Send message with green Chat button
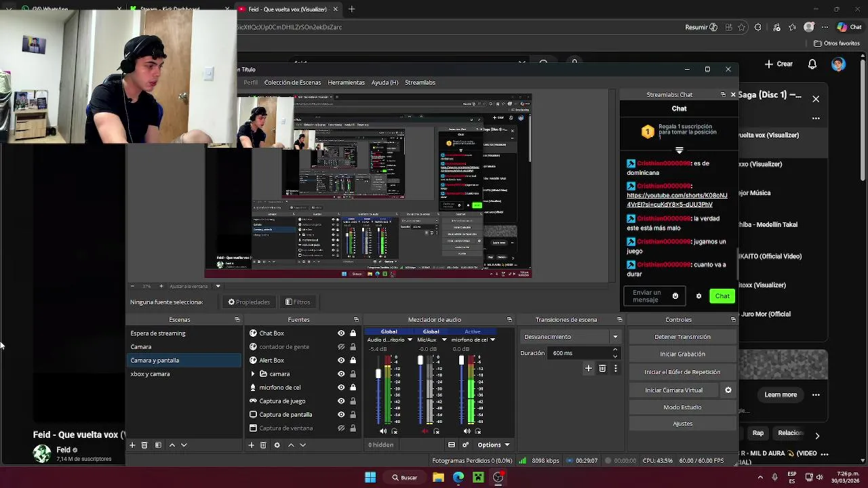 click(722, 296)
